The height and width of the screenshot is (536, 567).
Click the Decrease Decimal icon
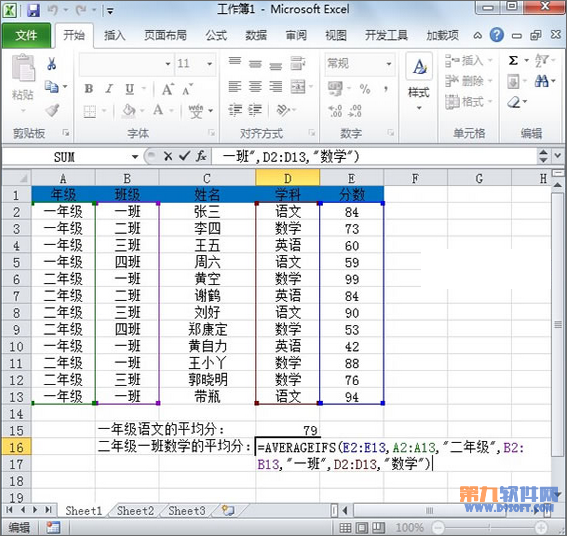click(x=355, y=111)
